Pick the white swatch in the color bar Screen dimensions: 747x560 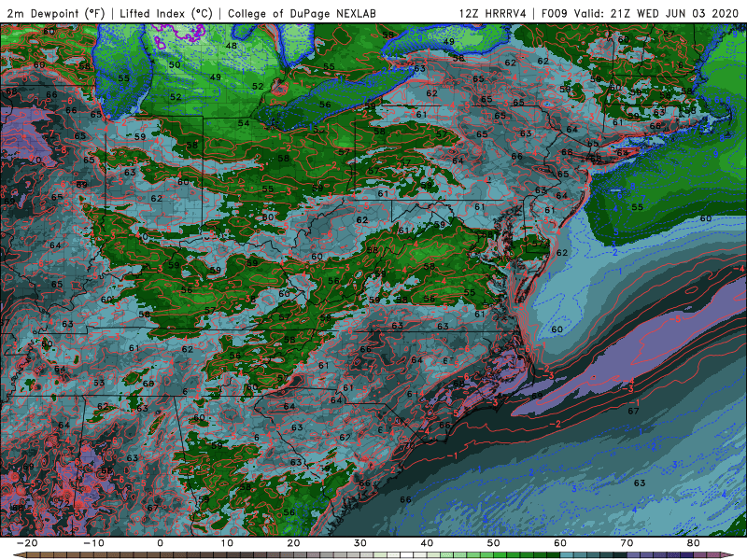coord(406,554)
